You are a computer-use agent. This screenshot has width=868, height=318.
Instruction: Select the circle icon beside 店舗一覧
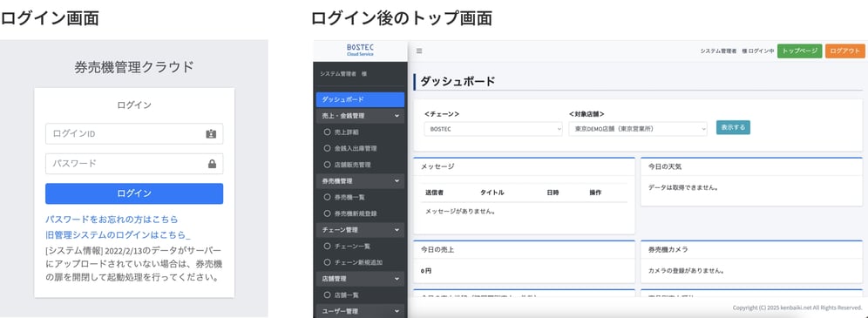[327, 294]
